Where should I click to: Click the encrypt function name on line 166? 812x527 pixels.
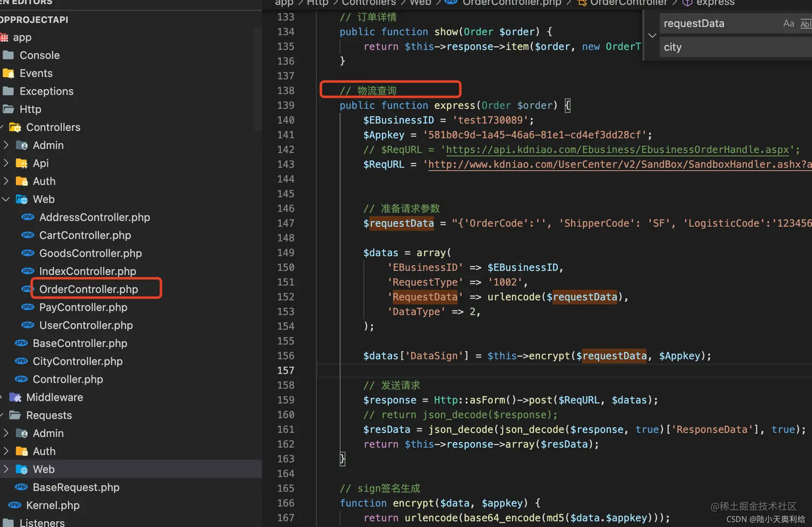pos(414,503)
